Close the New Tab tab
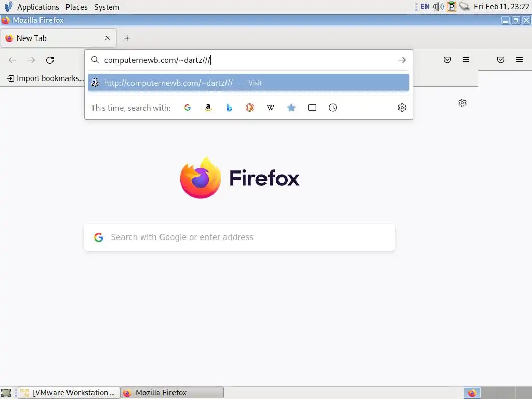Image resolution: width=532 pixels, height=399 pixels. [108, 38]
